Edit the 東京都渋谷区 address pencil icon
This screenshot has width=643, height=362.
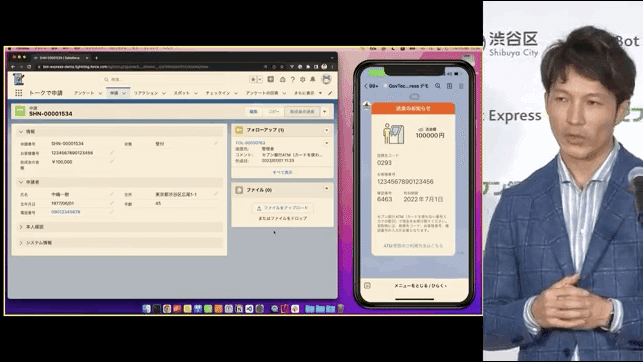(x=216, y=194)
